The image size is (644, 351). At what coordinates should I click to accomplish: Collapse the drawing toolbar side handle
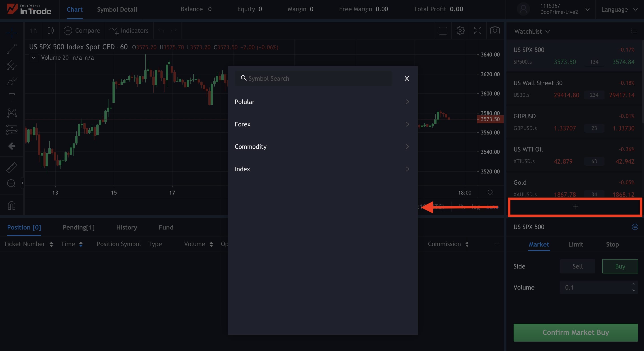point(22,183)
